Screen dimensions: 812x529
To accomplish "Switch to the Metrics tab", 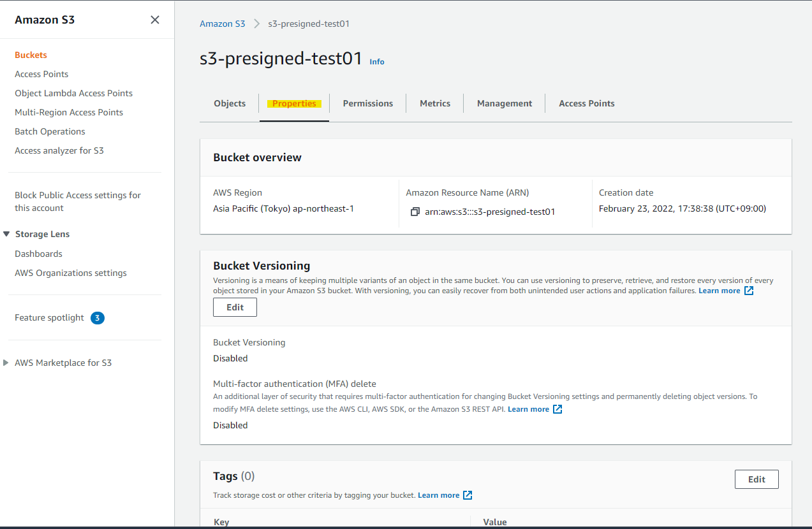I will pyautogui.click(x=434, y=103).
